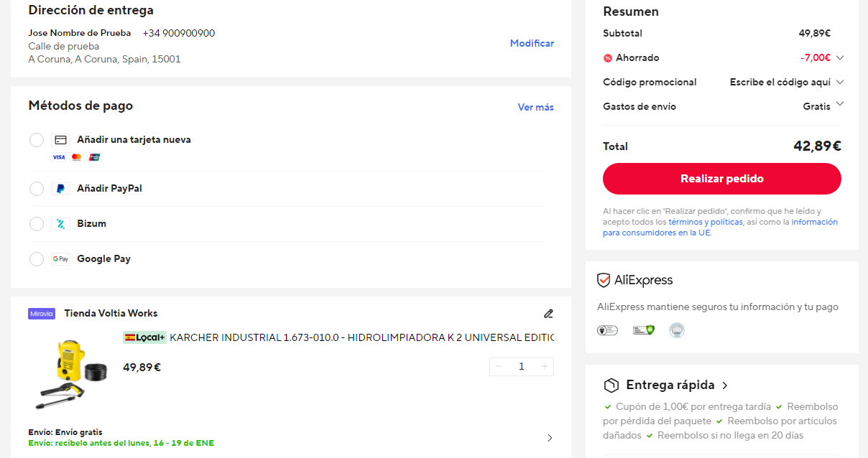This screenshot has height=458, width=868.
Task: Click the green shield security badge
Action: tap(643, 330)
